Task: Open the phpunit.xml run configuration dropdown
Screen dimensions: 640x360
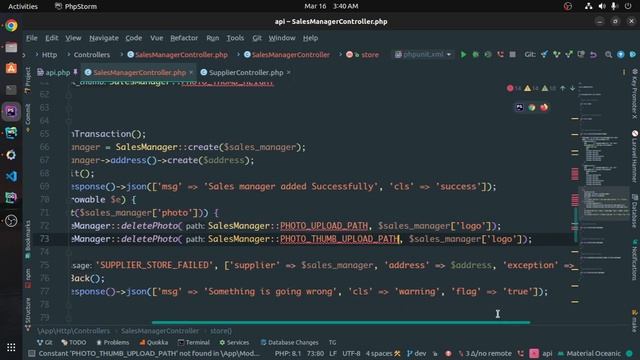Action: (423, 54)
